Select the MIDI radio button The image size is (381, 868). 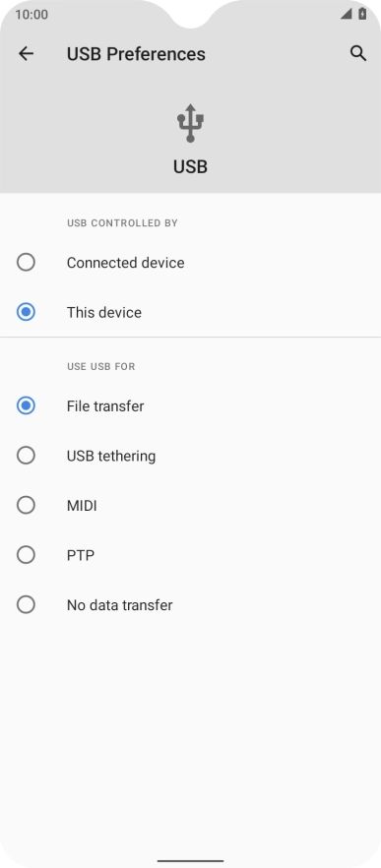pyautogui.click(x=26, y=506)
